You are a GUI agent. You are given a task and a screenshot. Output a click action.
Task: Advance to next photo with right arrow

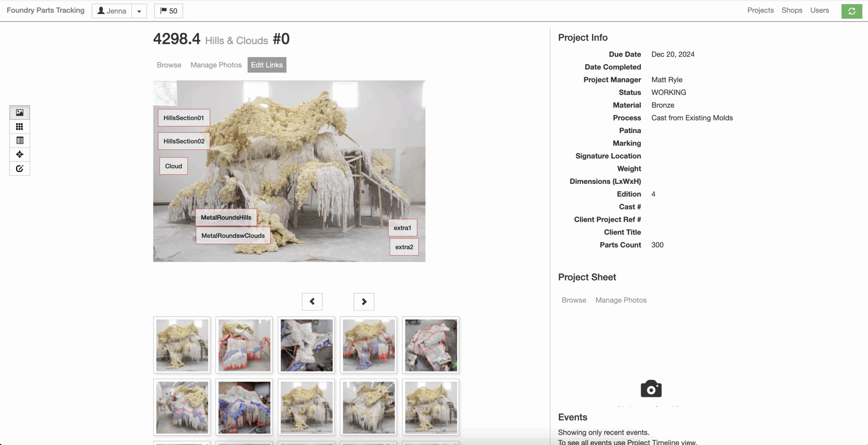click(x=364, y=302)
